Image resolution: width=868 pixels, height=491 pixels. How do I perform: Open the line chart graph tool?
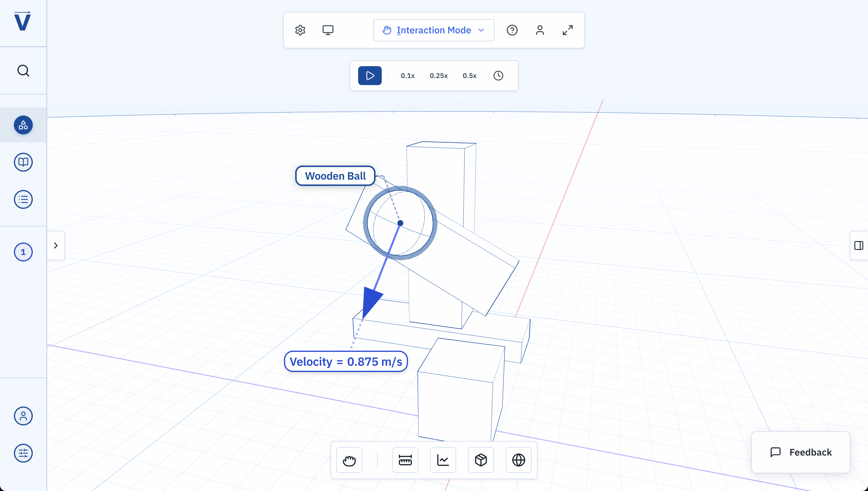pyautogui.click(x=443, y=460)
